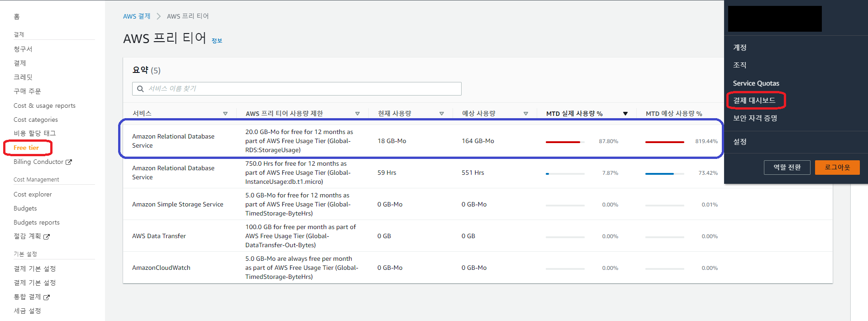Open Cost & usage reports
Screen dimensions: 868x321
[44, 105]
